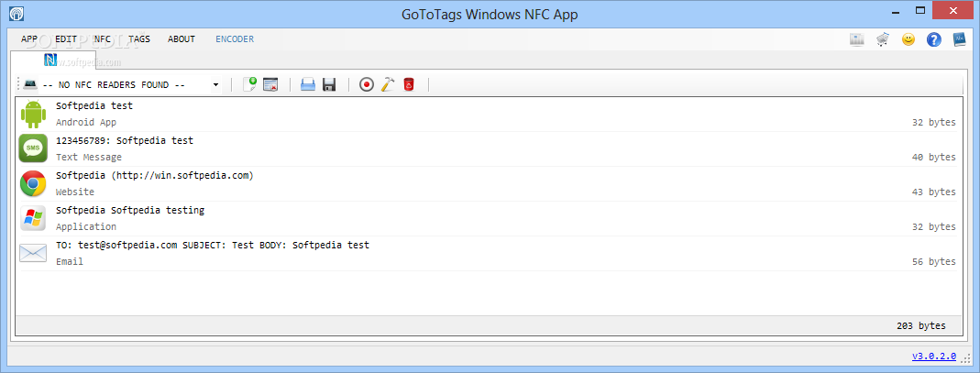980x373 pixels.
Task: Switch to the ENCODER view
Action: pos(235,38)
